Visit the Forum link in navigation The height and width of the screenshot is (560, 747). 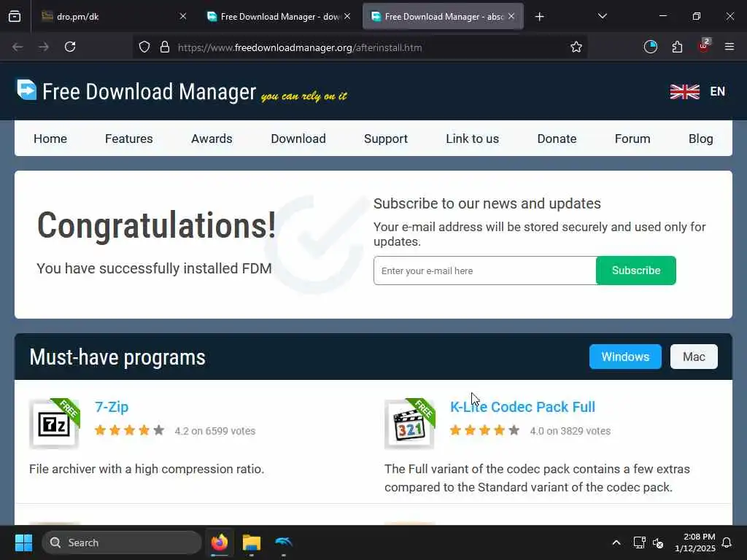point(632,139)
